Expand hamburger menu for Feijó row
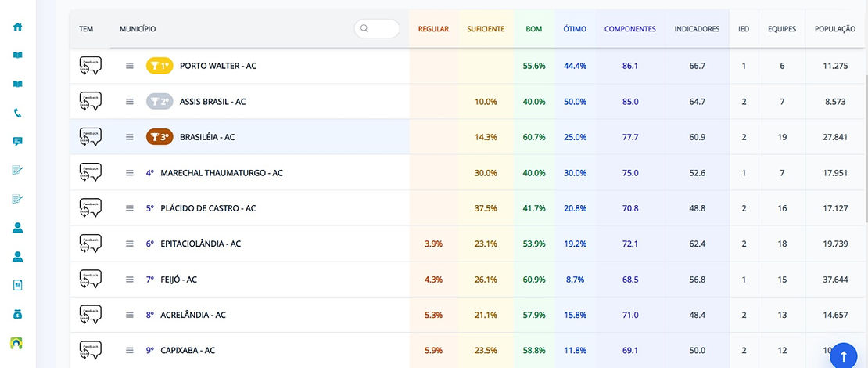 130,280
